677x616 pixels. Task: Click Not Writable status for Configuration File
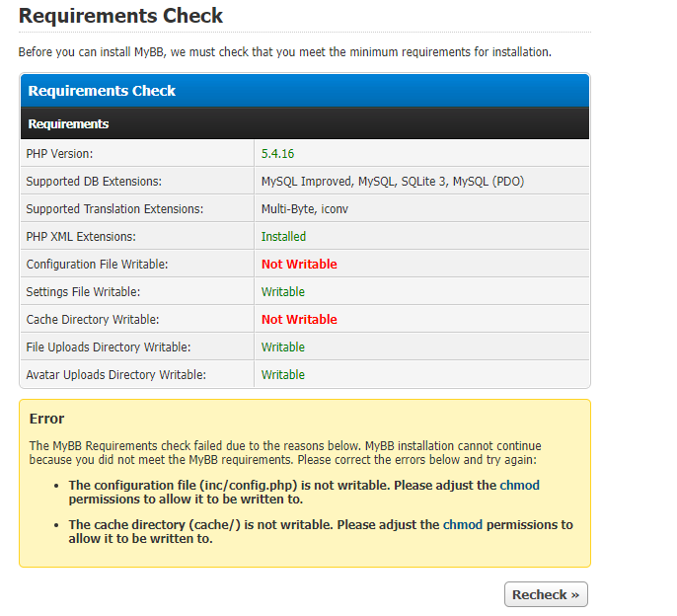299,264
